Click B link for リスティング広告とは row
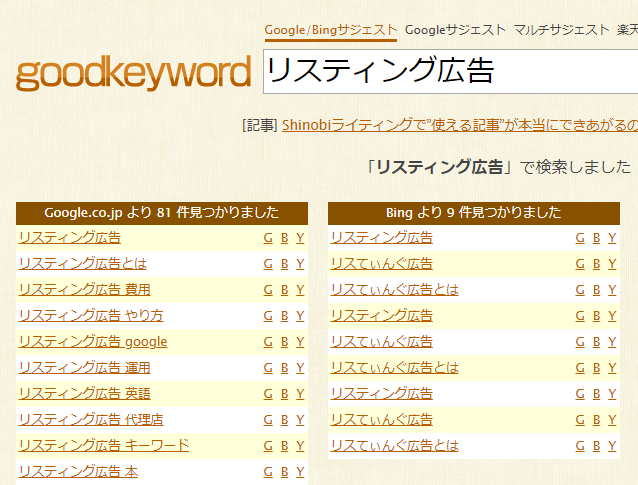The width and height of the screenshot is (638, 485). click(284, 264)
